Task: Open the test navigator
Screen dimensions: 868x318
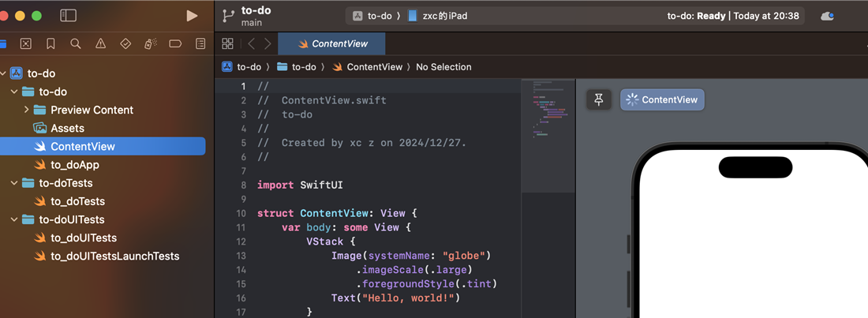Action: (x=125, y=43)
